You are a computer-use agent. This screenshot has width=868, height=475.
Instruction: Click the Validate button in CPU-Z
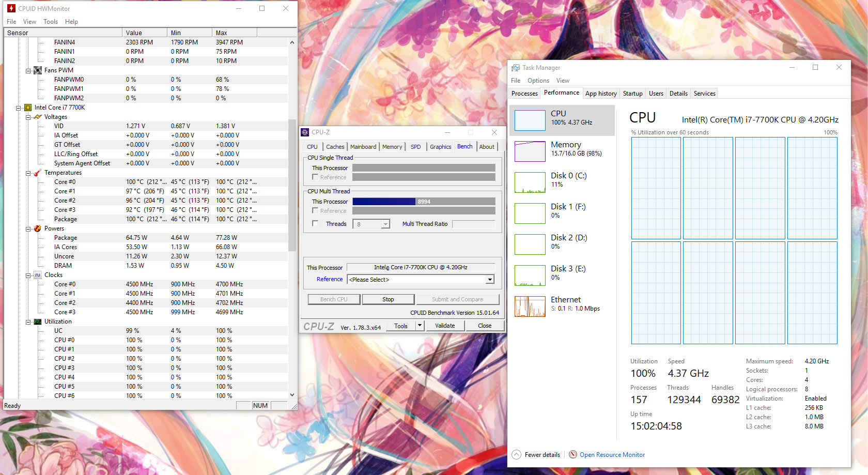tap(445, 326)
